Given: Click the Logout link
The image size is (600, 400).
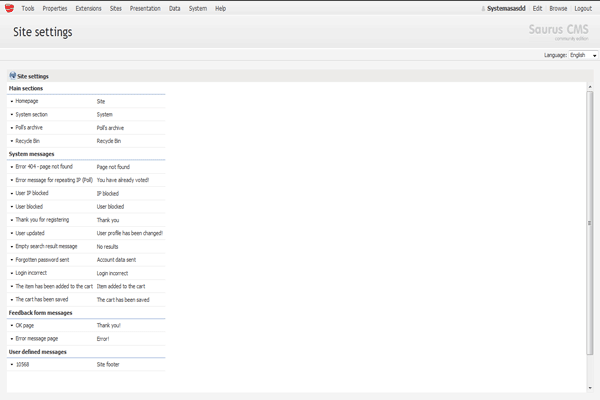Looking at the screenshot, I should [x=583, y=8].
